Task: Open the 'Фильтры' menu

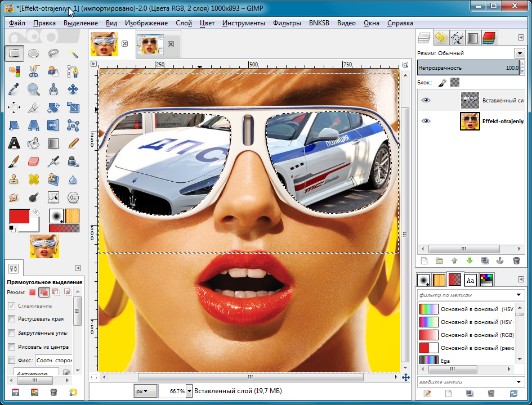Action: (287, 23)
